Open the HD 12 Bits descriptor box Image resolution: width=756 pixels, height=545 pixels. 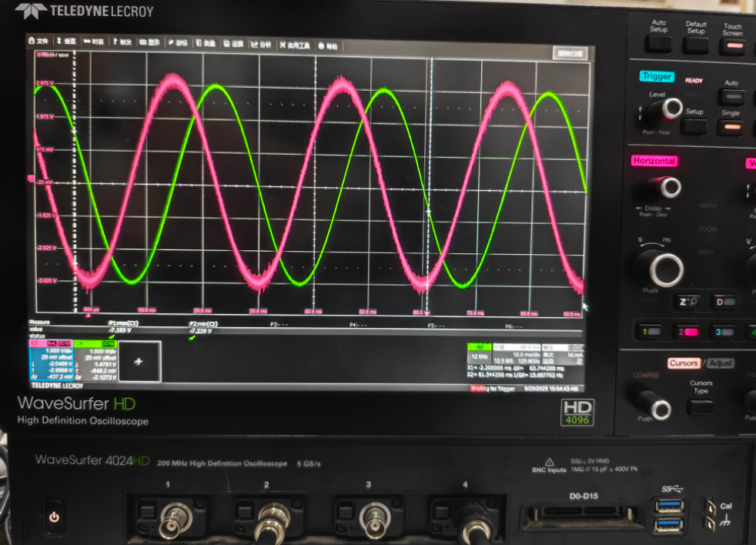(x=480, y=353)
